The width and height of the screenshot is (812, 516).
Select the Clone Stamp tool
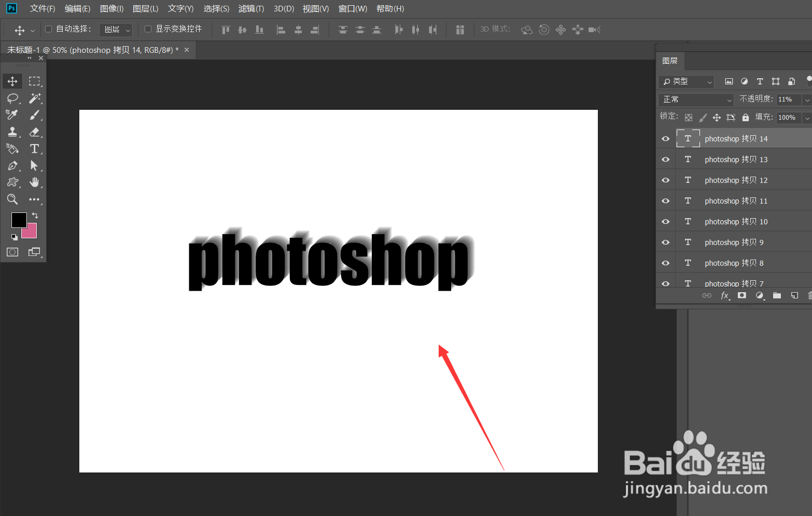(12, 132)
